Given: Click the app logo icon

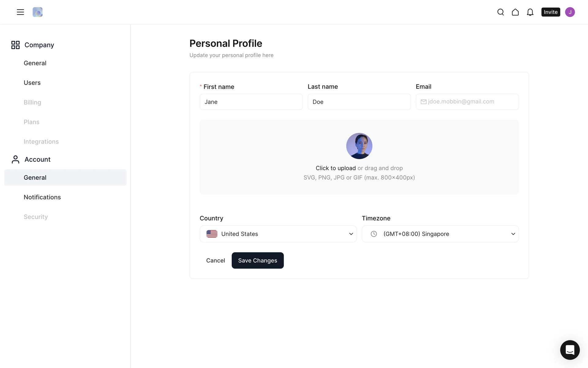Looking at the screenshot, I should pos(37,12).
